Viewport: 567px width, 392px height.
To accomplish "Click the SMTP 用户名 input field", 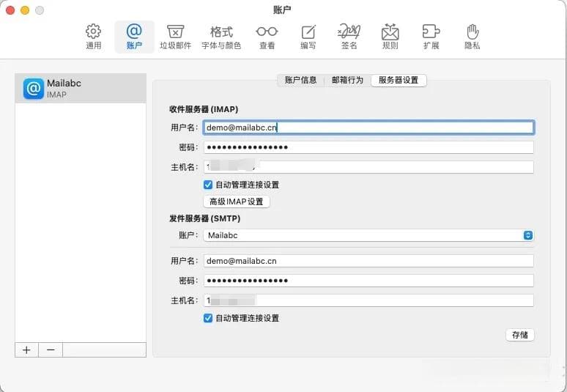I will (x=368, y=261).
